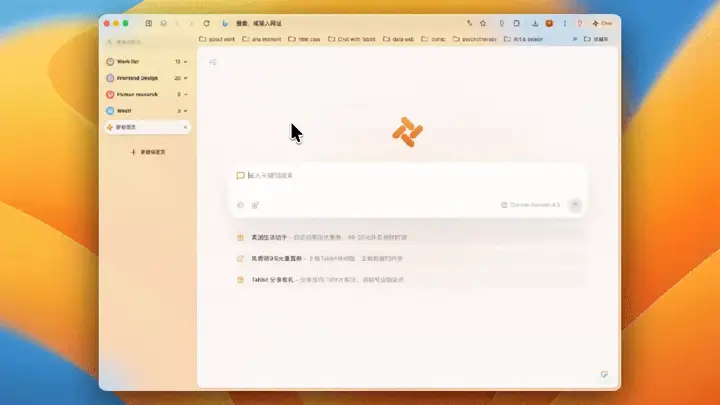Click the first small icon below input
The image size is (720, 405).
(240, 205)
